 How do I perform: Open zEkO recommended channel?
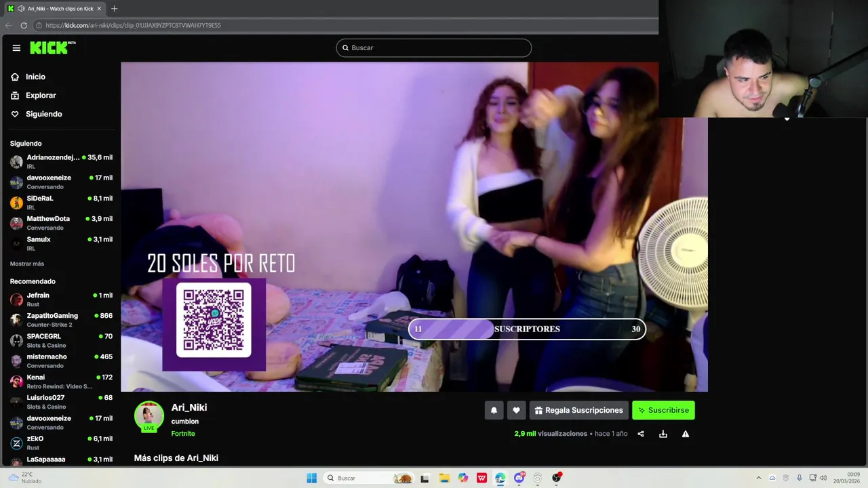click(x=61, y=443)
